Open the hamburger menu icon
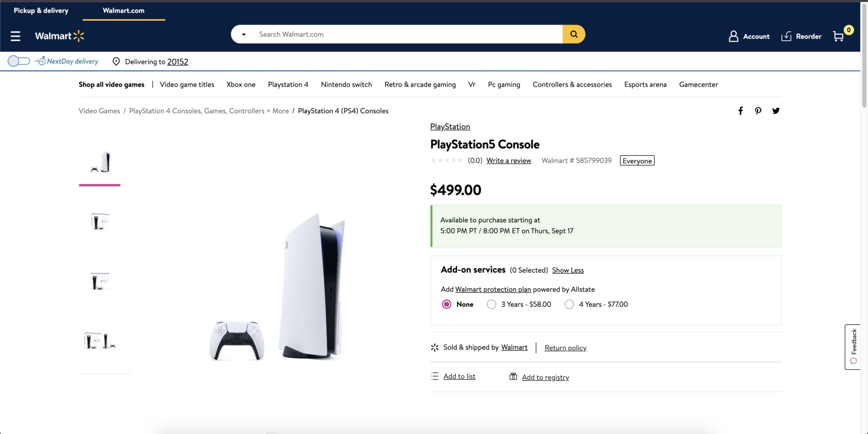Image resolution: width=868 pixels, height=434 pixels. (16, 36)
